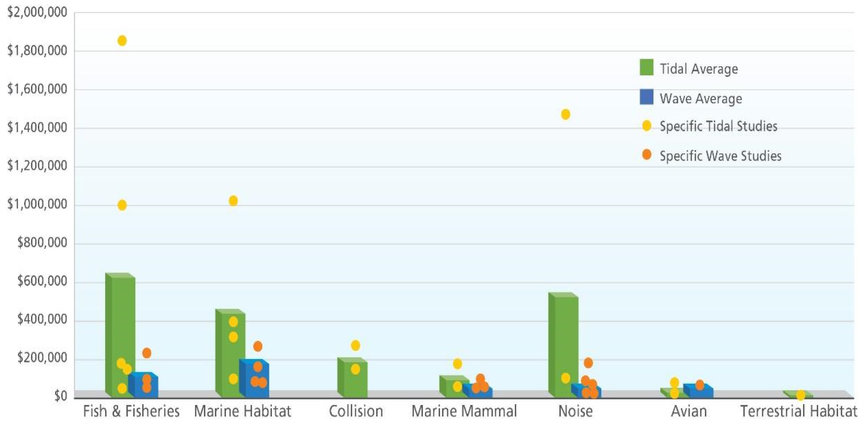Click the Terrestrial Habitat axis label
The height and width of the screenshot is (430, 868).
799,411
